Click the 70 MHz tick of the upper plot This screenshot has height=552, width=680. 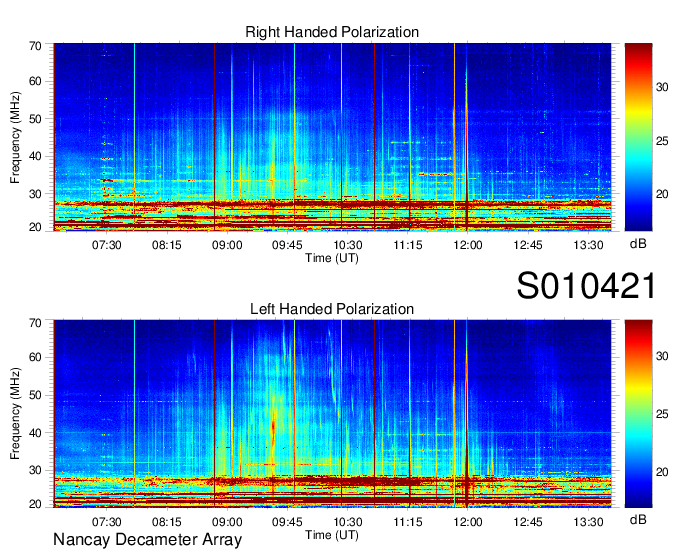click(x=35, y=46)
